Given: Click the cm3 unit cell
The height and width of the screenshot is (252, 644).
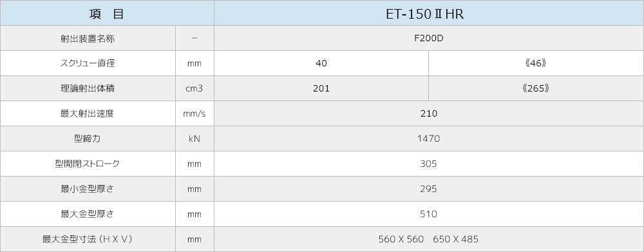Looking at the screenshot, I should tap(194, 88).
